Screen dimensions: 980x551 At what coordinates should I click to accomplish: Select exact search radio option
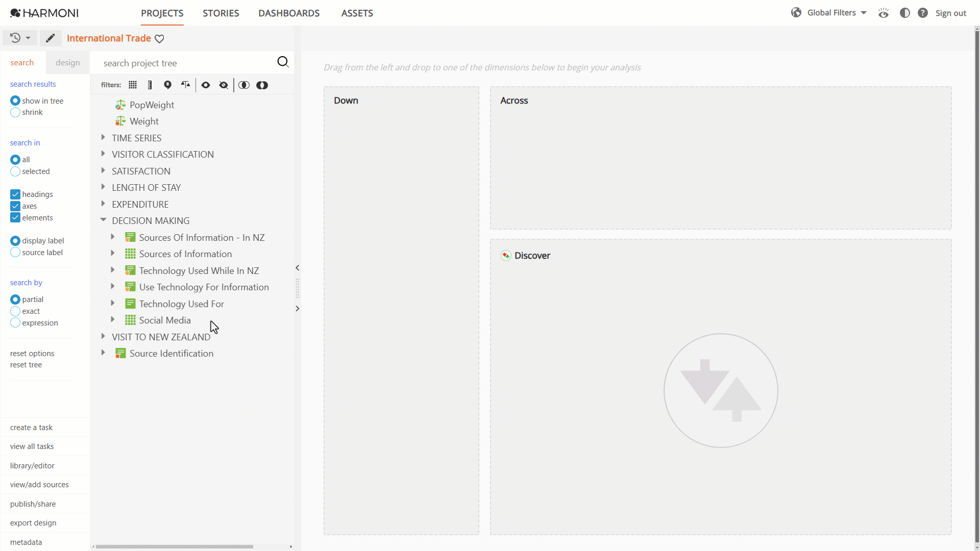pos(15,311)
